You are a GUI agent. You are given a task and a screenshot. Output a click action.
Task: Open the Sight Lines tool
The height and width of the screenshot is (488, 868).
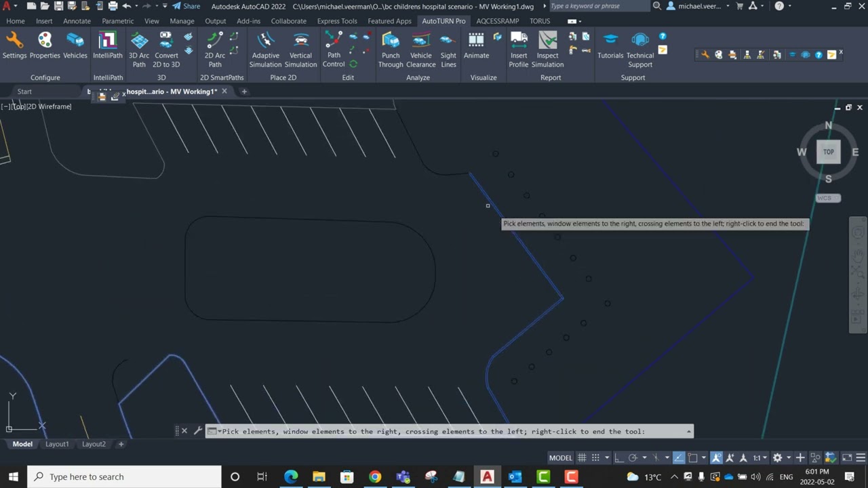(448, 49)
